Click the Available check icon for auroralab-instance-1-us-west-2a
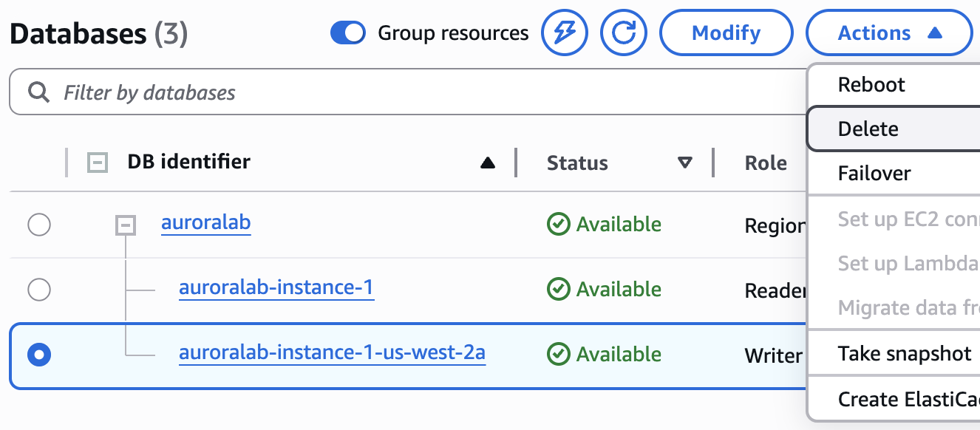The width and height of the screenshot is (980, 430). click(558, 354)
